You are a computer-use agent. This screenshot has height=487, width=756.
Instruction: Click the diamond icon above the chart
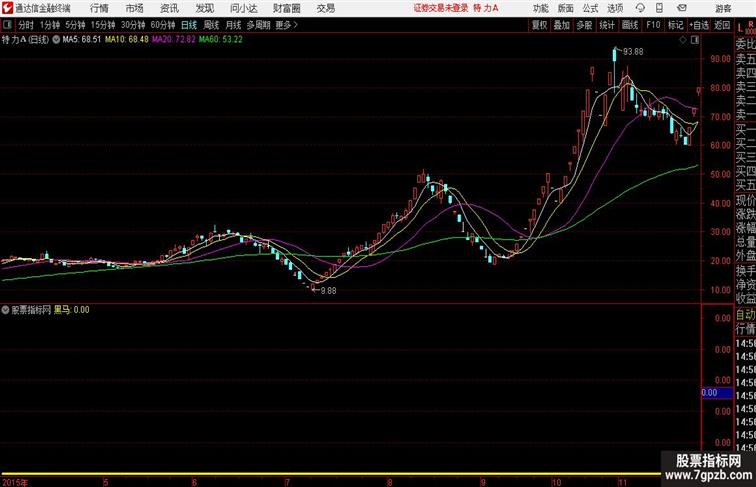click(683, 40)
